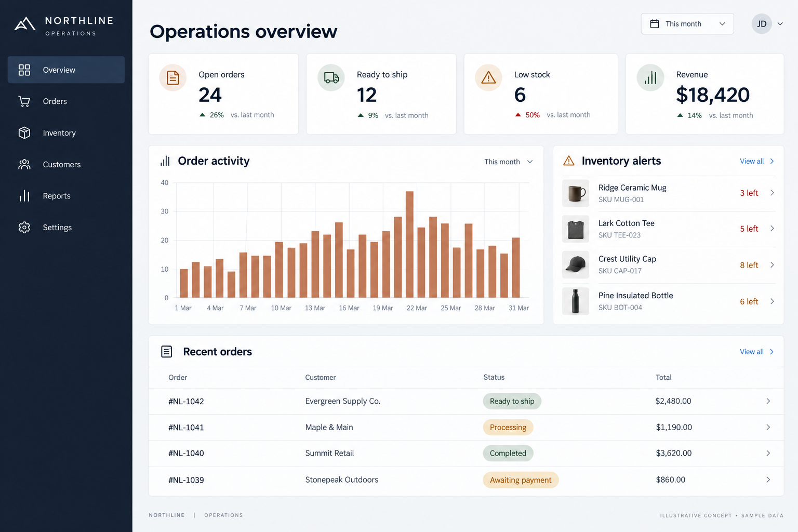The width and height of the screenshot is (798, 532).
Task: Expand the Pine Insulated Bottle alert chevron
Action: [x=772, y=301]
